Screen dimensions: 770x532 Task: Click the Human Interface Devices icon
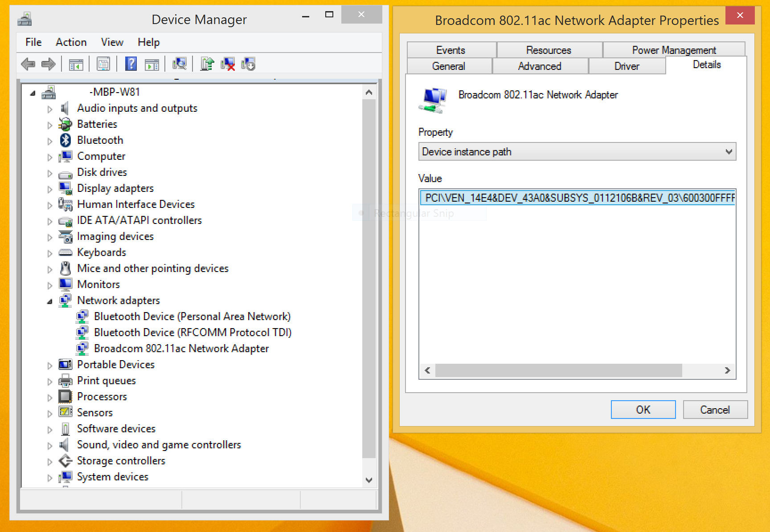66,204
